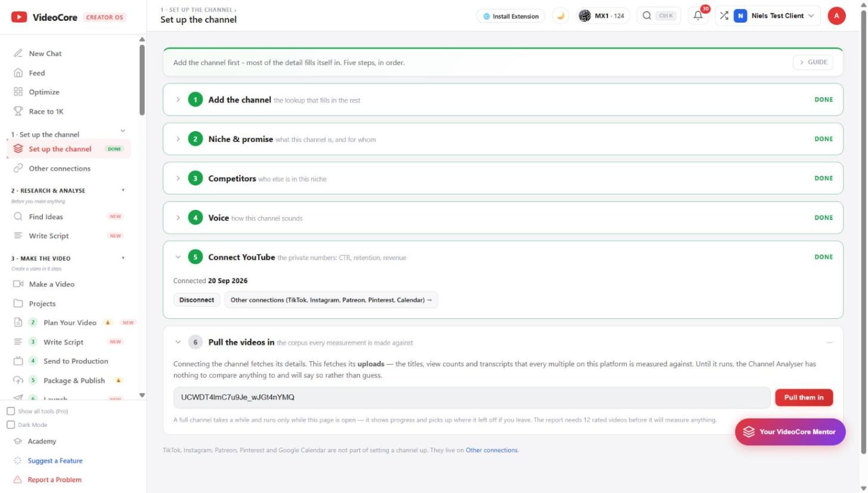Open the Projects folder icon

tap(18, 303)
